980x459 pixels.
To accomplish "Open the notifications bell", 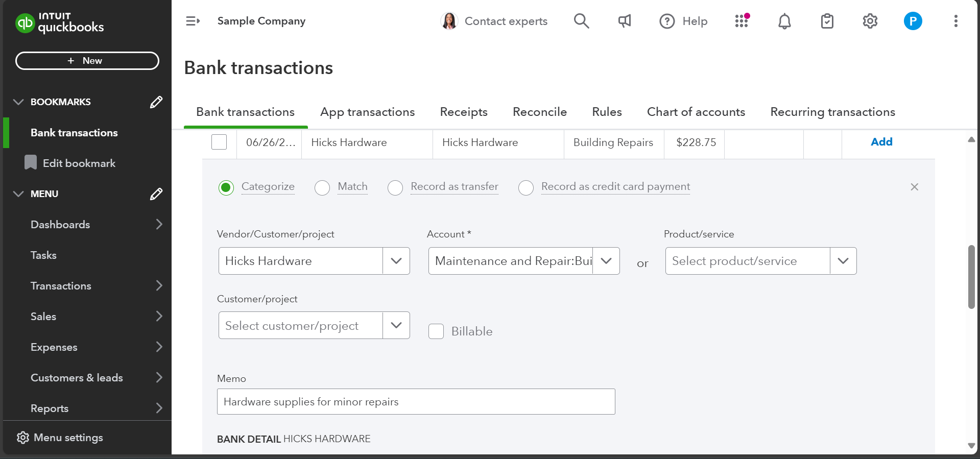I will pyautogui.click(x=784, y=21).
